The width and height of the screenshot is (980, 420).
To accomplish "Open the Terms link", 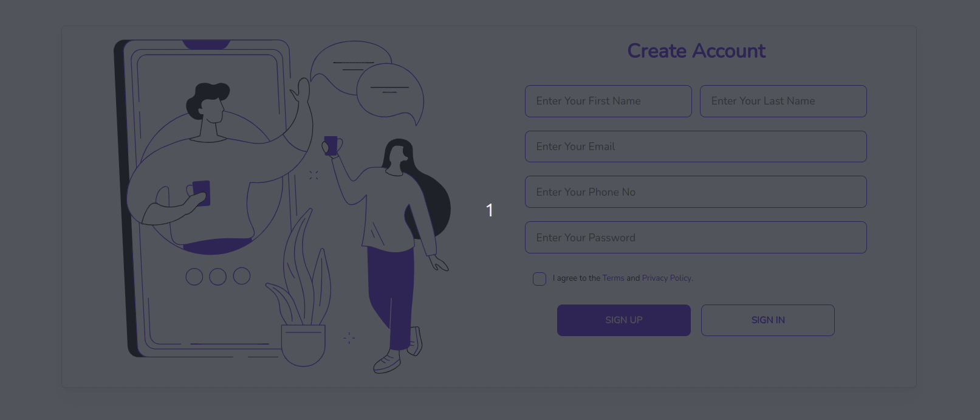I will coord(613,278).
